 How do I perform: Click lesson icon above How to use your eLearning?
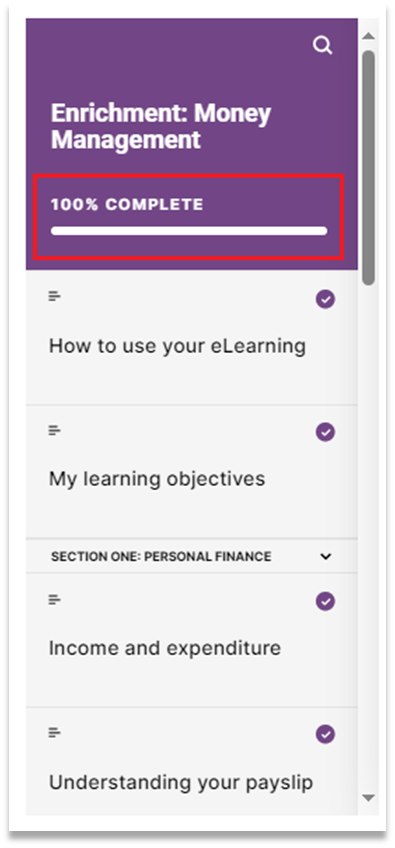coord(54,296)
